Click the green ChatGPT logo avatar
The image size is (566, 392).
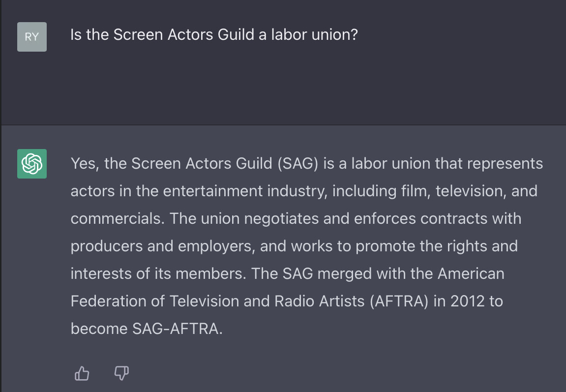point(32,163)
